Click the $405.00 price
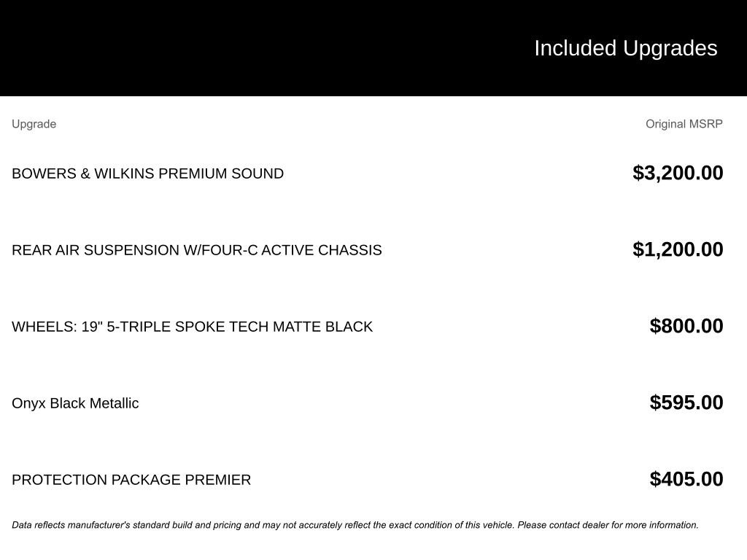 (686, 479)
